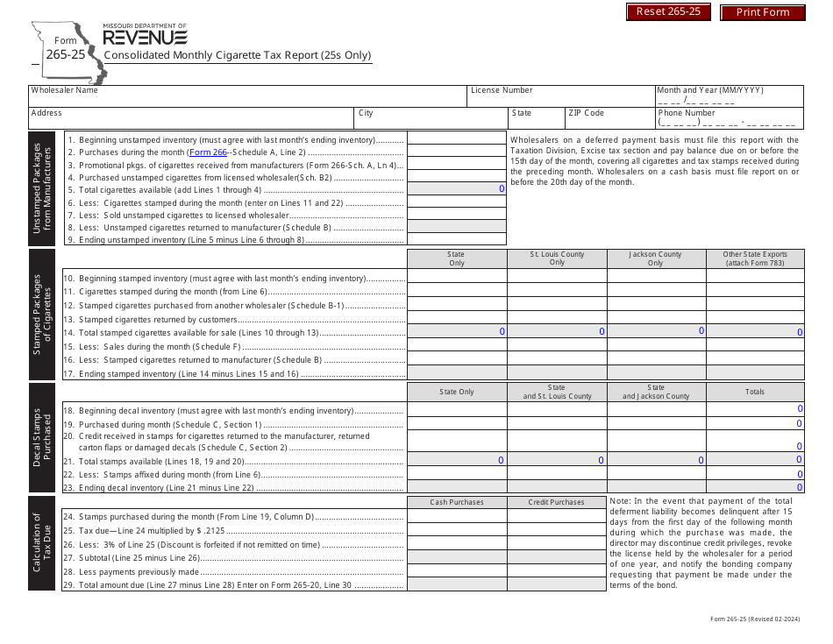The height and width of the screenshot is (644, 833).
Task: Click Line 10 State Only inventory field
Action: pos(456,278)
